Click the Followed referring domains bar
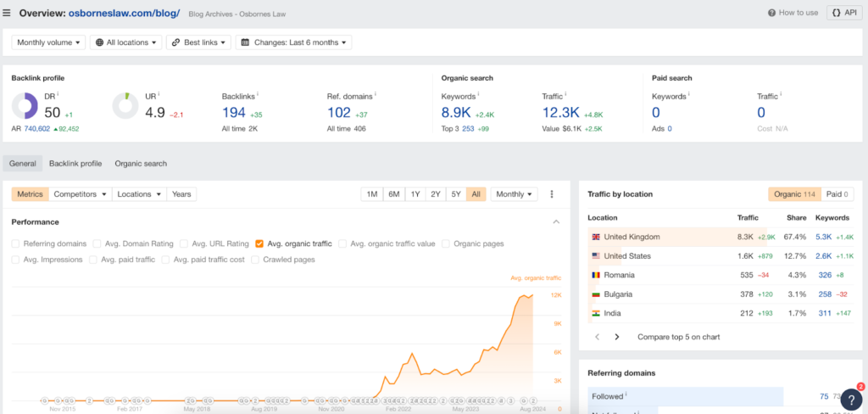The height and width of the screenshot is (414, 868). tap(687, 395)
